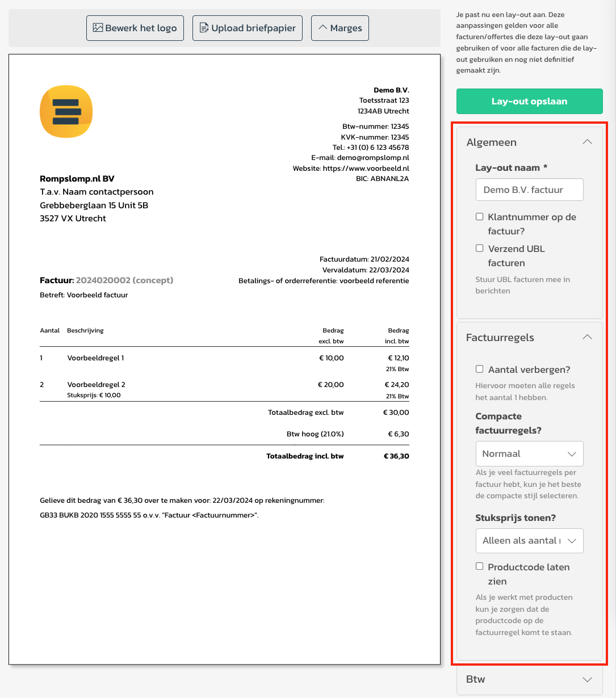This screenshot has width=616, height=698.
Task: Enable Productcode laten zien
Action: tap(479, 566)
